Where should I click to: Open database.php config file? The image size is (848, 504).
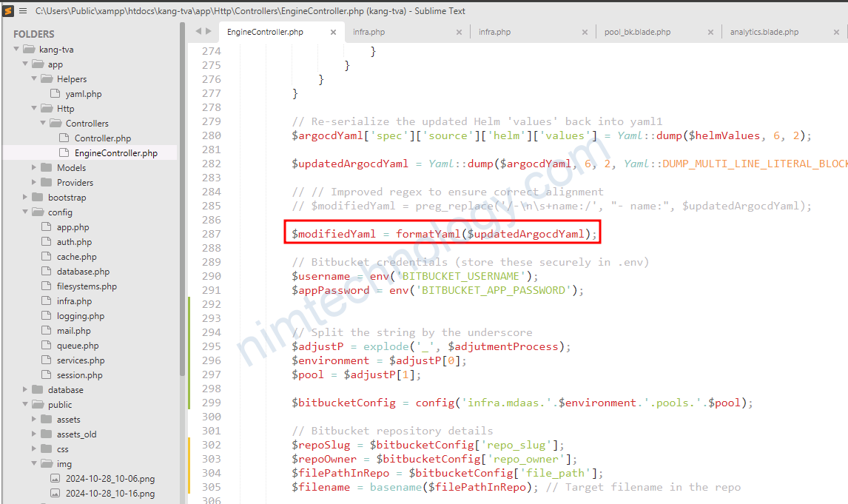tap(83, 272)
